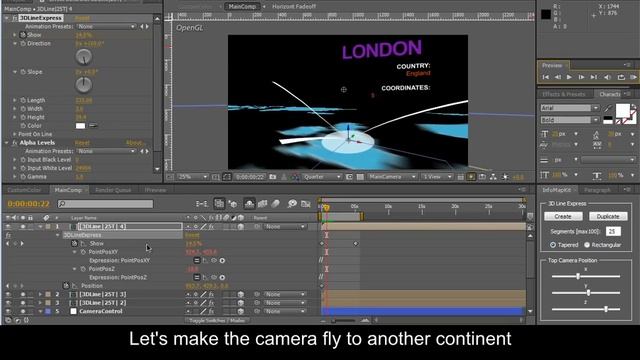Expand layer 2 [3DLine | 25T | 3]

(x=40, y=294)
